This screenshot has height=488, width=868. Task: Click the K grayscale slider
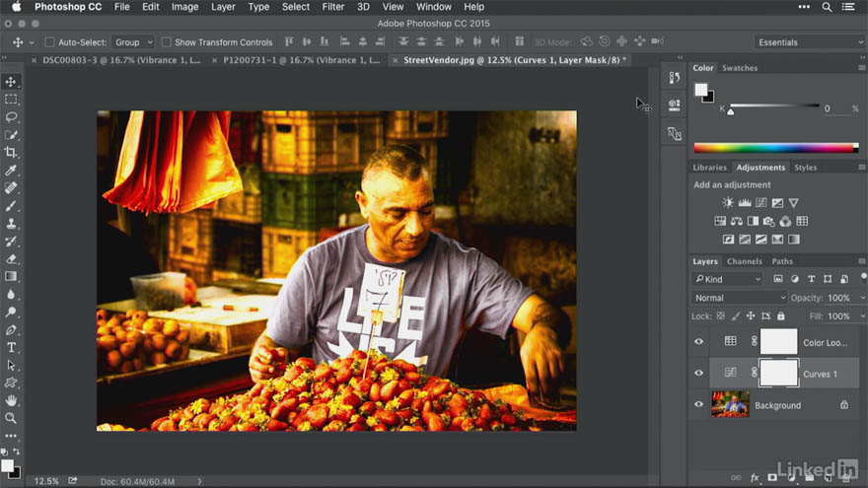tap(774, 105)
